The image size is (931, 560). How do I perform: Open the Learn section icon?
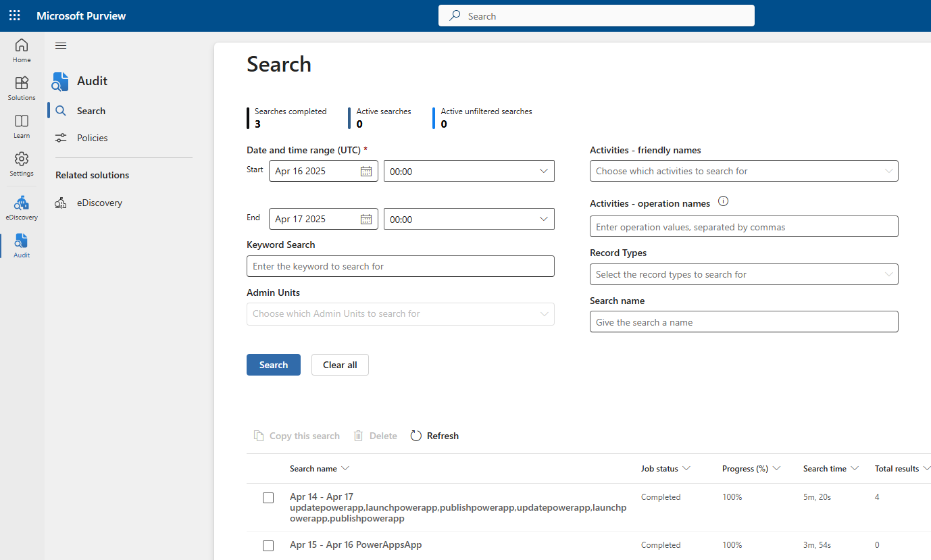click(22, 126)
